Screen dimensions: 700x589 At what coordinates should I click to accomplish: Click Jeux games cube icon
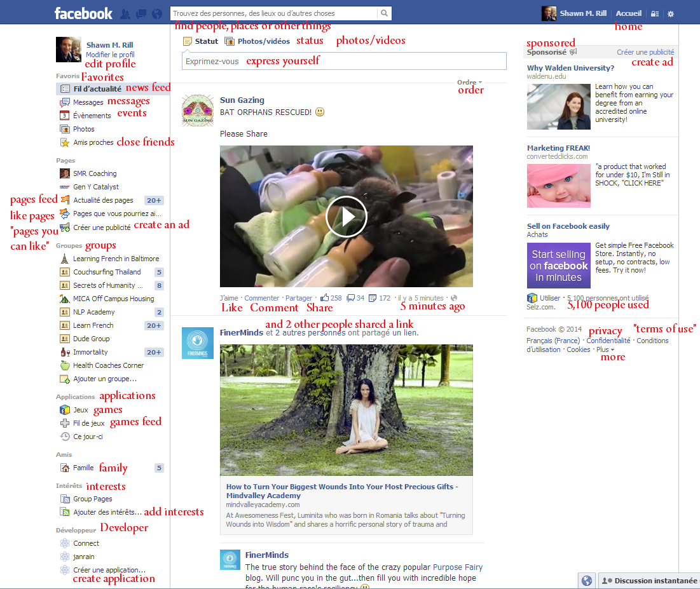click(65, 410)
